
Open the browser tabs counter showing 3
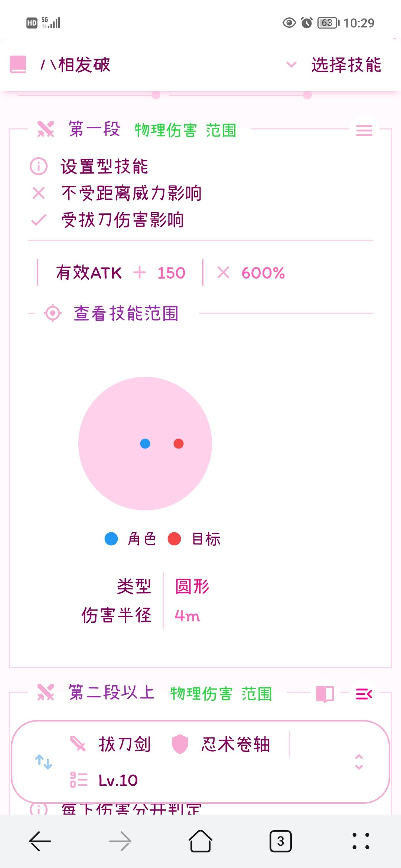[280, 841]
